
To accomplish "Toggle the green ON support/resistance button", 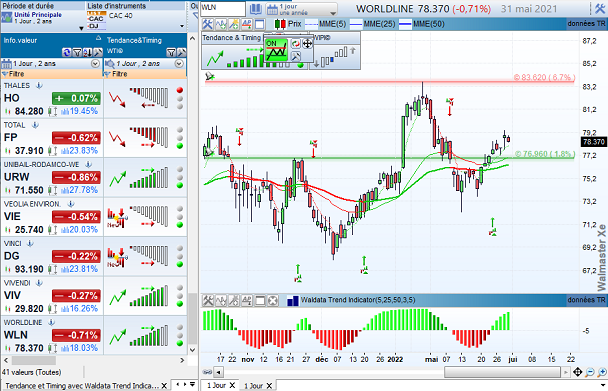I will tap(276, 50).
